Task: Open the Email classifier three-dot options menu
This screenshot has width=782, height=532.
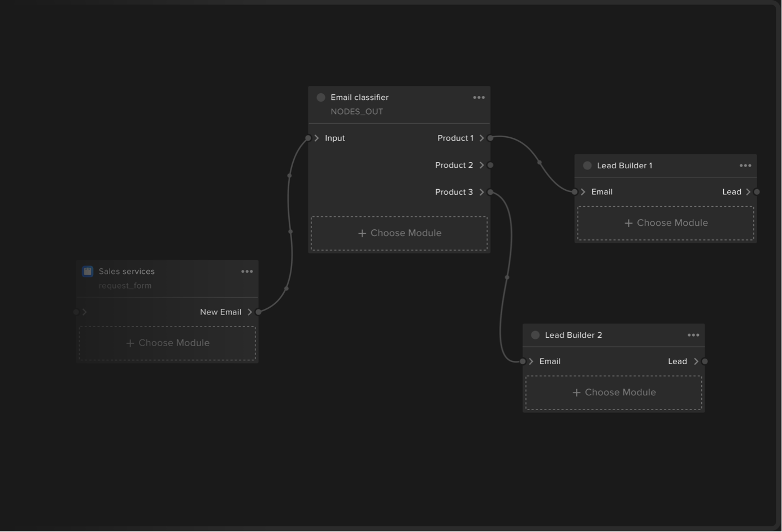Action: [479, 97]
